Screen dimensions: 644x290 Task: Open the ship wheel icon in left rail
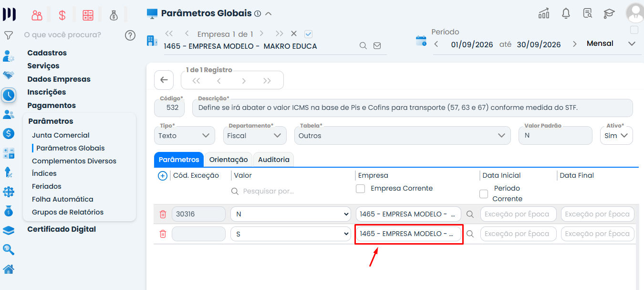9,192
